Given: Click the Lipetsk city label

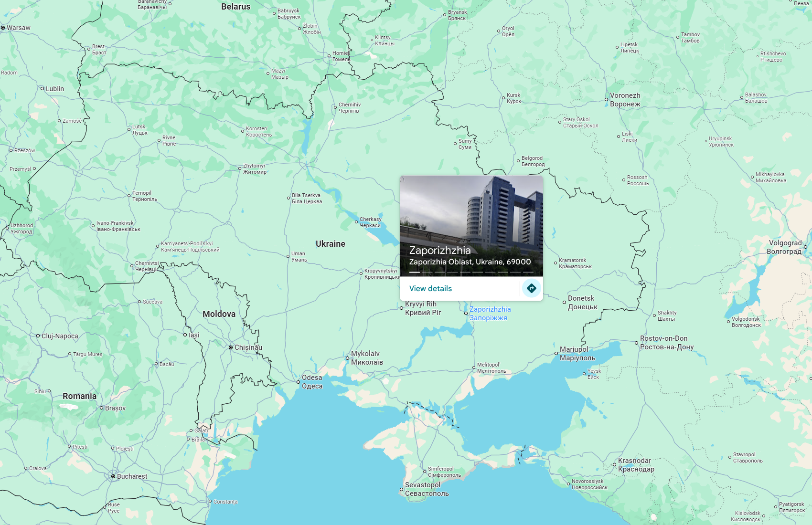Looking at the screenshot, I should point(630,48).
